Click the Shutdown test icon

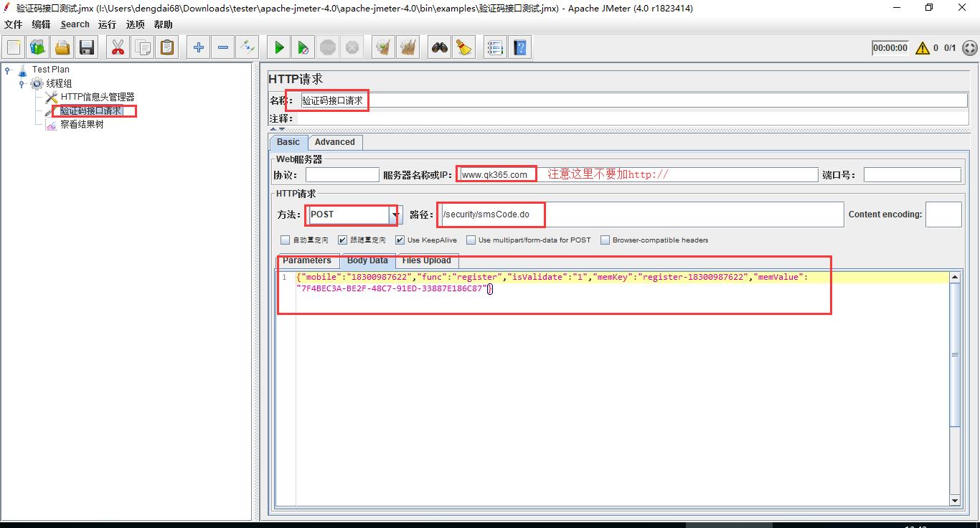352,47
